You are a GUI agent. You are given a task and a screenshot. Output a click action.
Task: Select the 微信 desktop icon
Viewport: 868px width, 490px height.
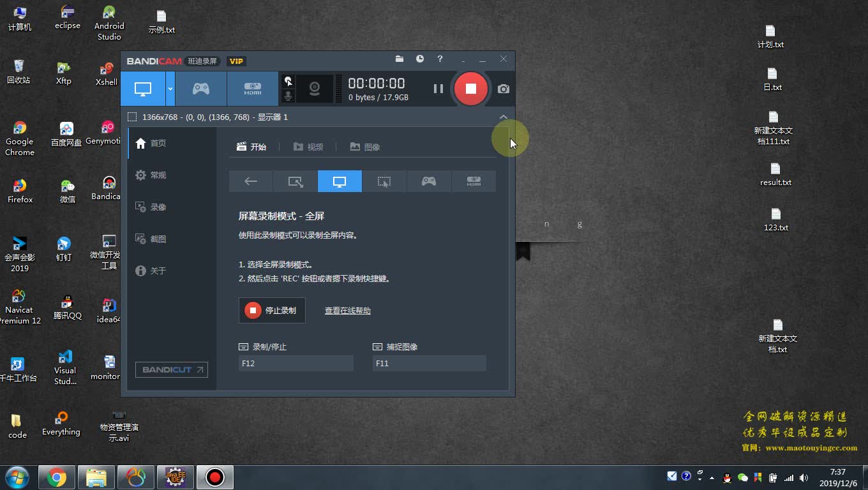pos(68,191)
